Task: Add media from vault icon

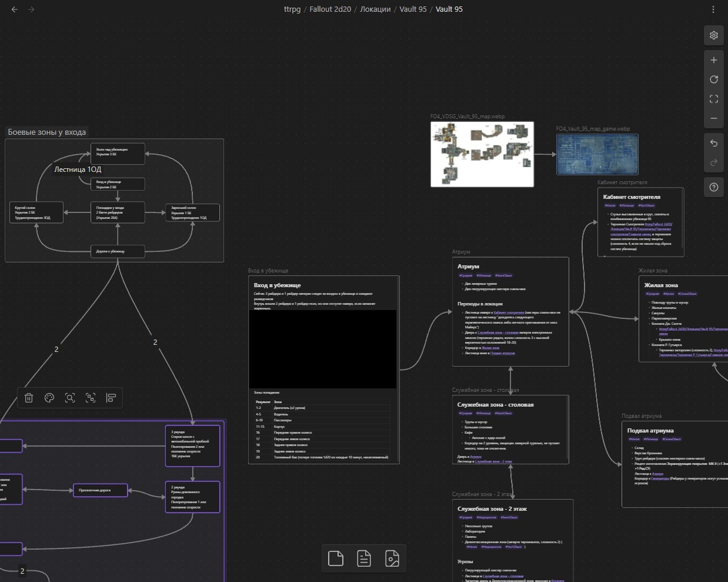Action: tap(392, 558)
